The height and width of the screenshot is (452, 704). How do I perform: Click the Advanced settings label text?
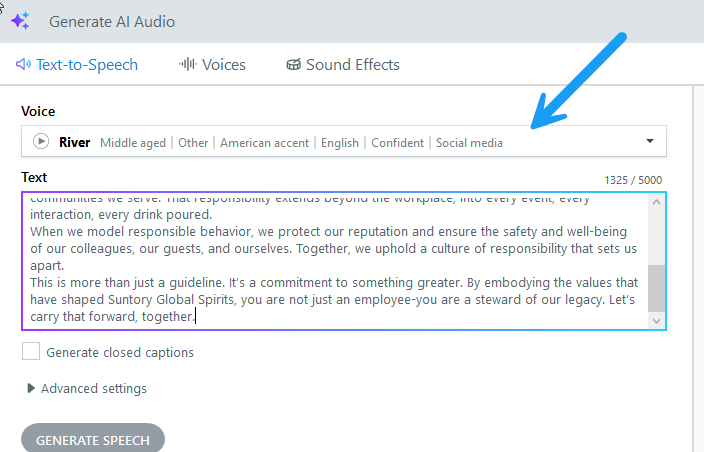94,388
